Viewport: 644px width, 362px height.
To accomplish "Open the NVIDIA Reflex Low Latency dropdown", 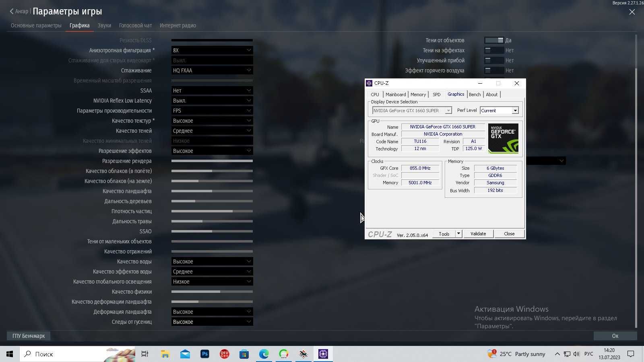I will point(212,101).
